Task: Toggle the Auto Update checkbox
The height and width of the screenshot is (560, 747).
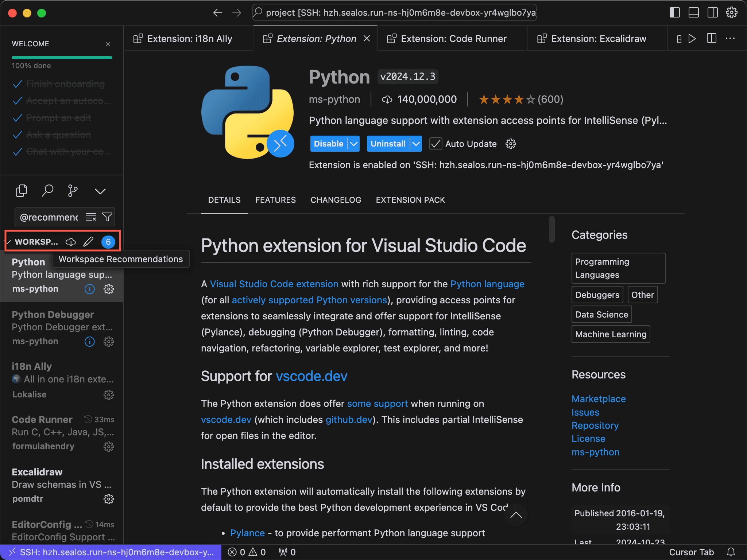Action: coord(436,144)
